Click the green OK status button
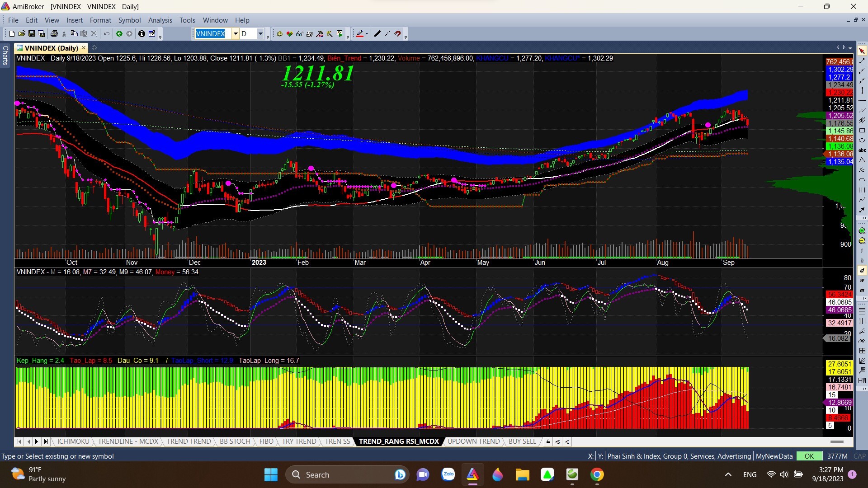868x488 pixels. click(x=809, y=456)
